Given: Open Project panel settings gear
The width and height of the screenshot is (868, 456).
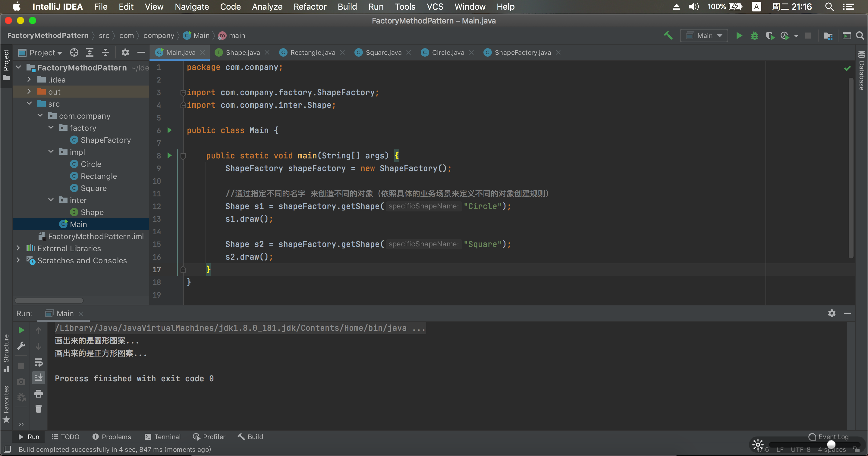Looking at the screenshot, I should point(125,52).
